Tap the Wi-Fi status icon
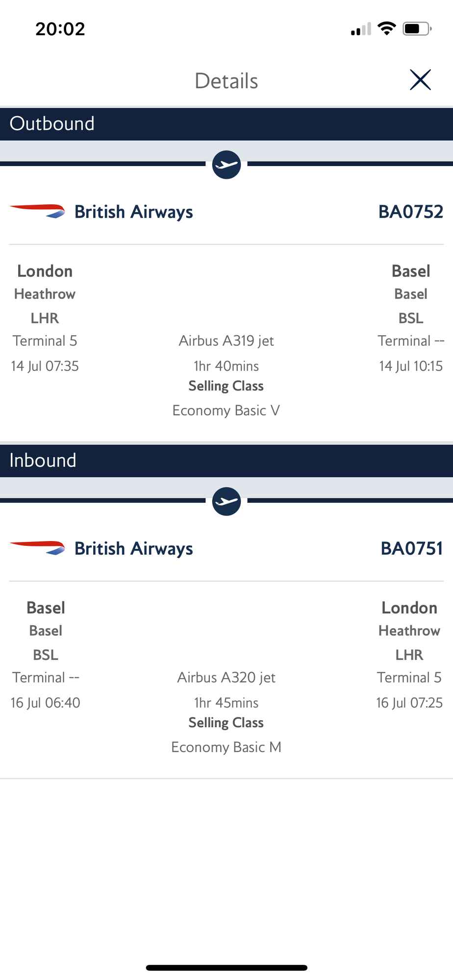This screenshot has height=980, width=453. coord(387,29)
